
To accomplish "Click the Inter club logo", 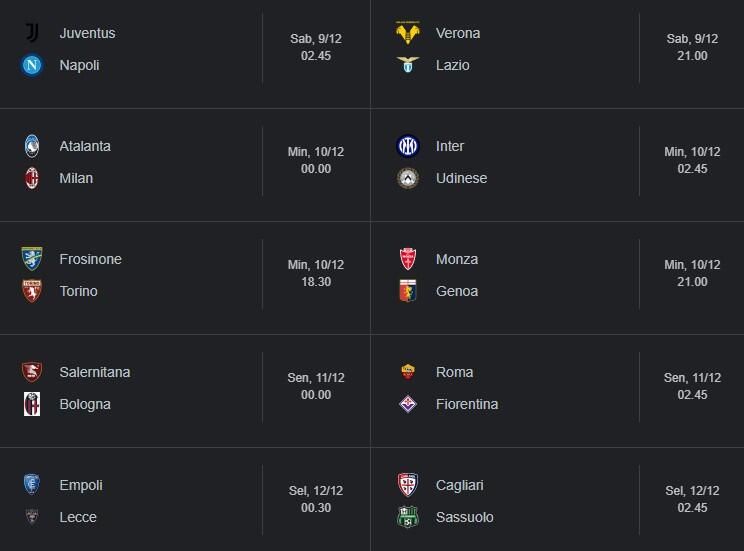I will point(407,146).
